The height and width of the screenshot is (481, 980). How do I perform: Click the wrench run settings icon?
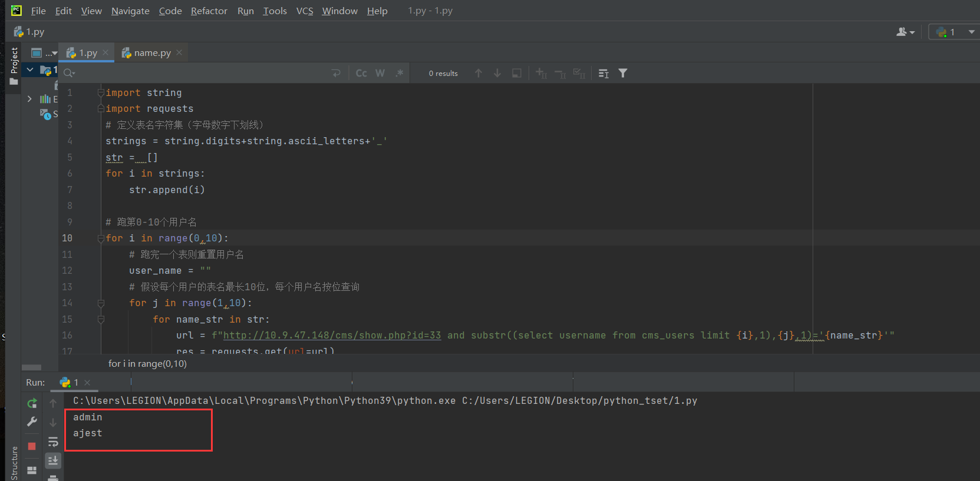tap(32, 422)
